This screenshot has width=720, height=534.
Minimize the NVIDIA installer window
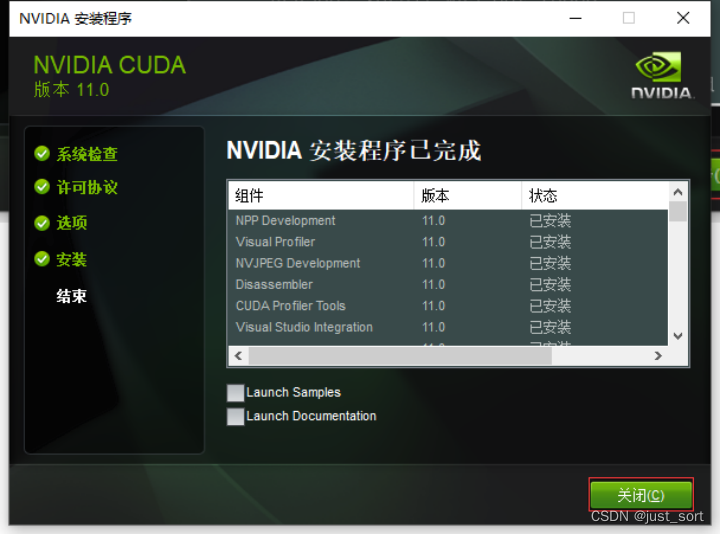(575, 18)
